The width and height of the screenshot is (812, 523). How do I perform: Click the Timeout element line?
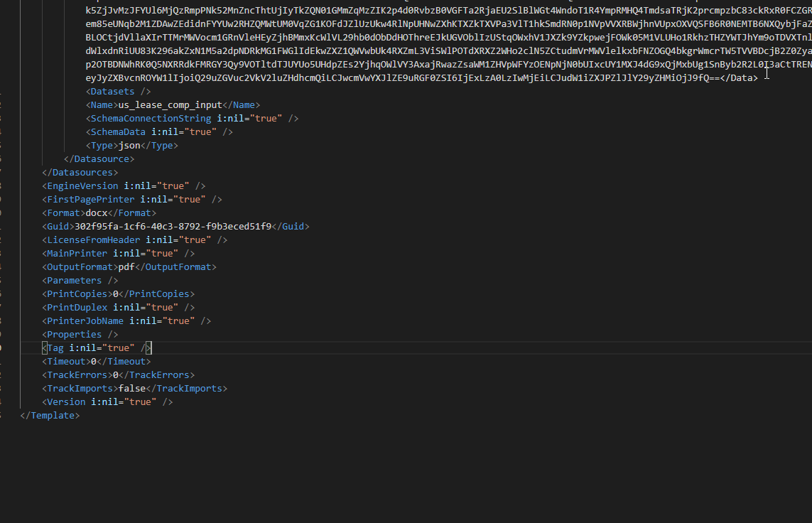[97, 360]
